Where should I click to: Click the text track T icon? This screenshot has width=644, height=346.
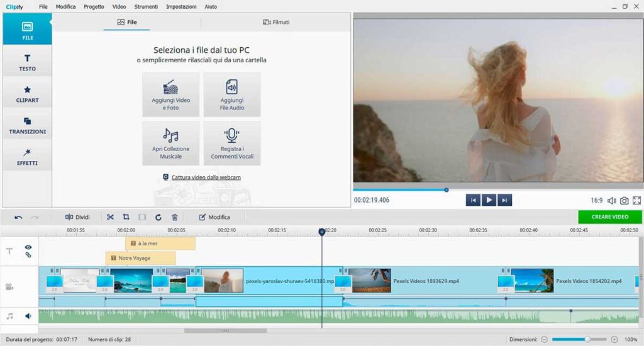point(9,251)
